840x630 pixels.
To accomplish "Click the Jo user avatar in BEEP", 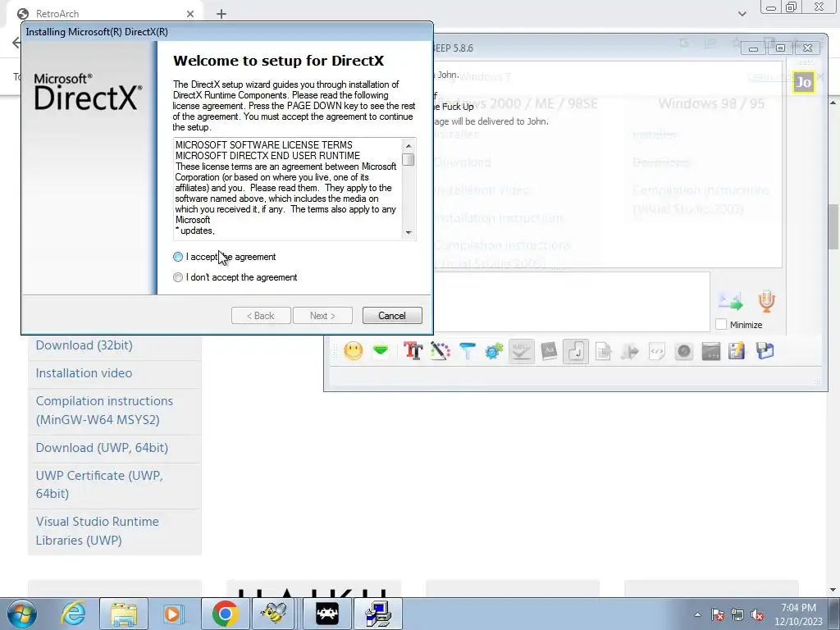I will pyautogui.click(x=804, y=82).
